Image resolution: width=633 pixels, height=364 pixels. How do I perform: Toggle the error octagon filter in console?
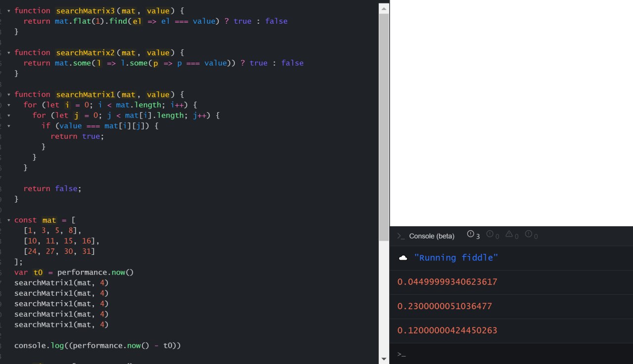pyautogui.click(x=532, y=235)
